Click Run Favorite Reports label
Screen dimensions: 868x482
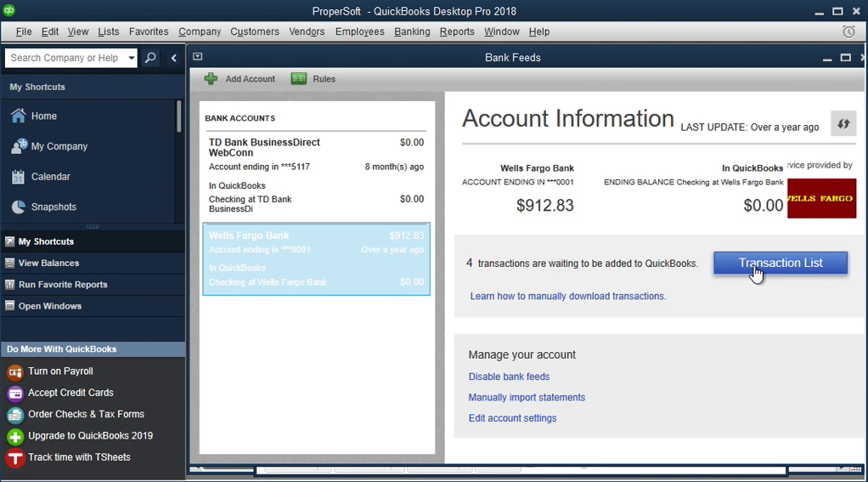(63, 285)
